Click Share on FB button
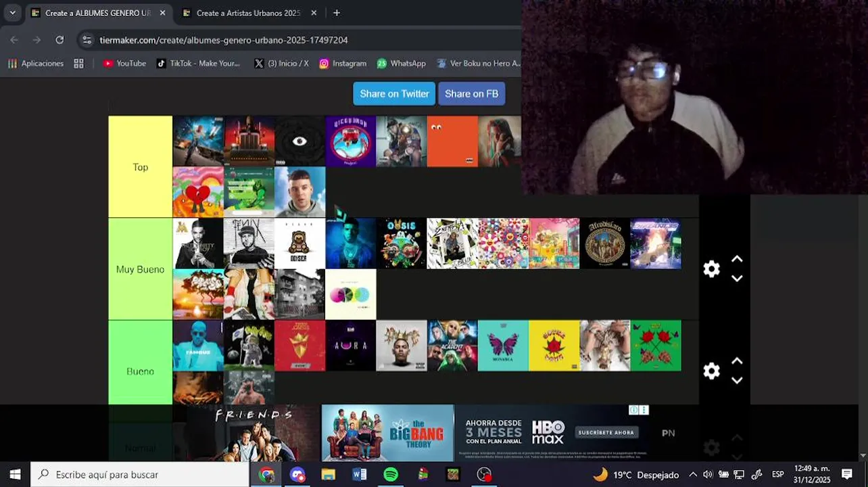Image resolution: width=868 pixels, height=487 pixels. pyautogui.click(x=471, y=93)
